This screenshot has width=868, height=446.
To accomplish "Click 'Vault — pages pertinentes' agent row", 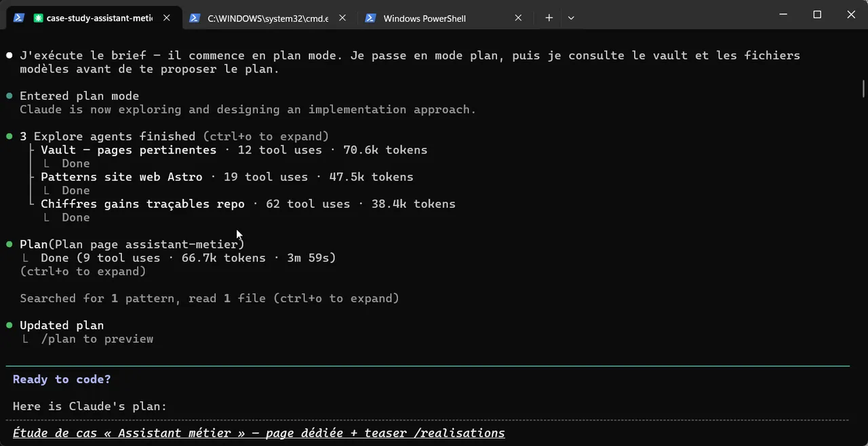I will coord(234,150).
